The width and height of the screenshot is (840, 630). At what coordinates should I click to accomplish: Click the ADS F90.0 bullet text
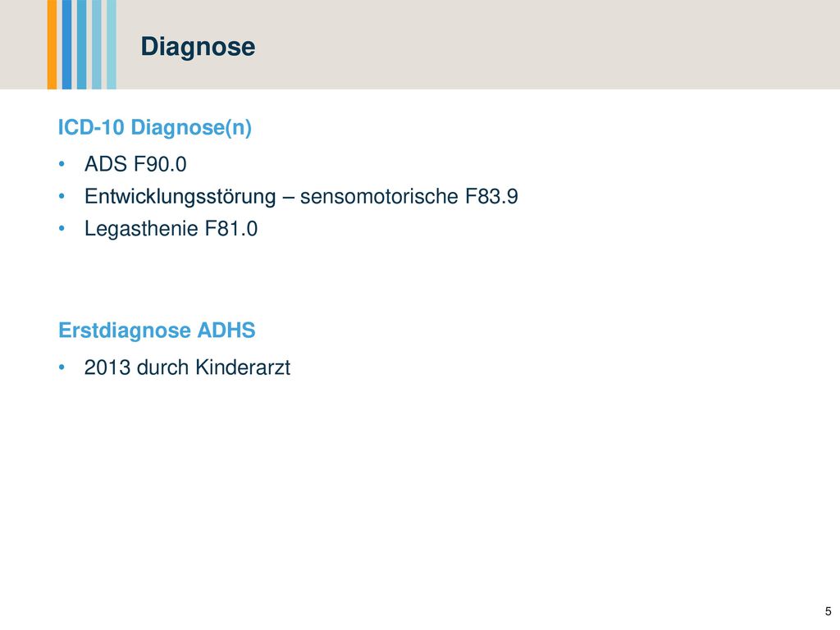point(135,164)
